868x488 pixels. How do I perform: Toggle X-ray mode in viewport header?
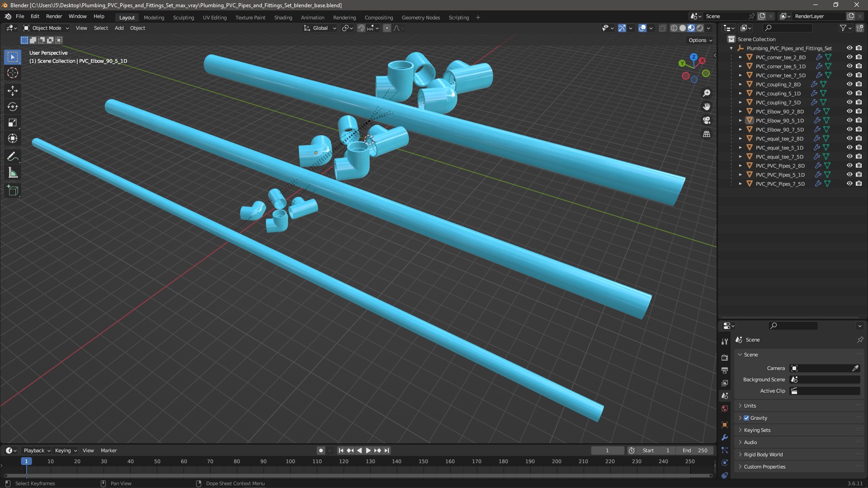(662, 28)
